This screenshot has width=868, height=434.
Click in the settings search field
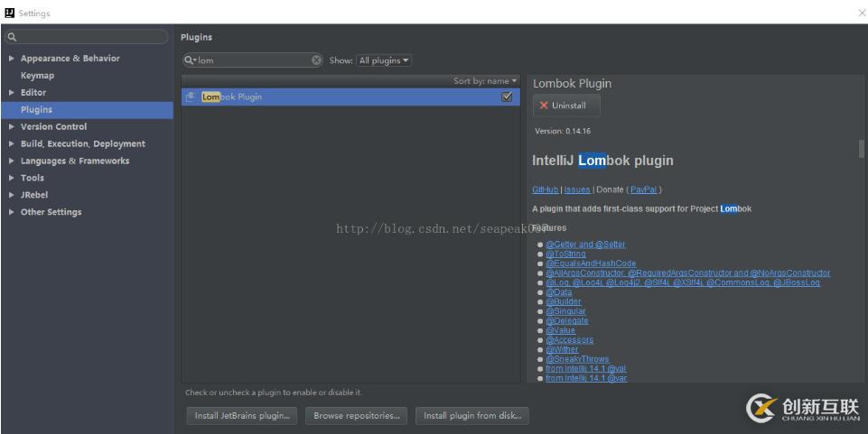coord(87,37)
